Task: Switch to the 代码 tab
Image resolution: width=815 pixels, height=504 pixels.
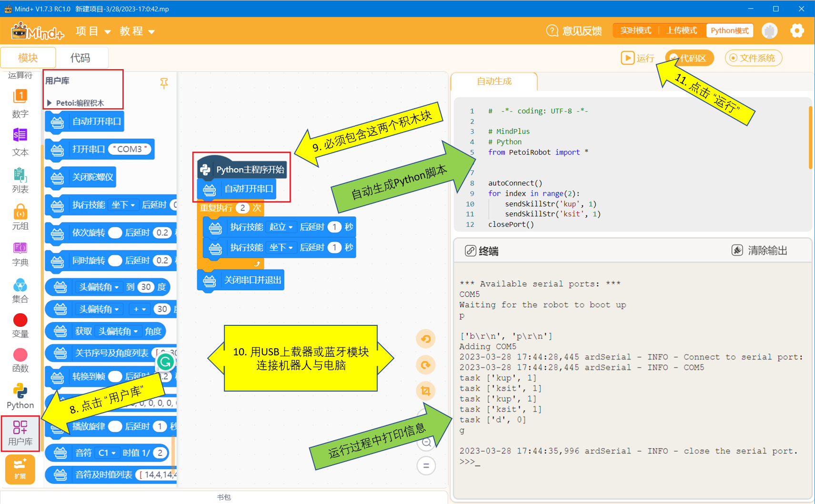Action: 80,58
